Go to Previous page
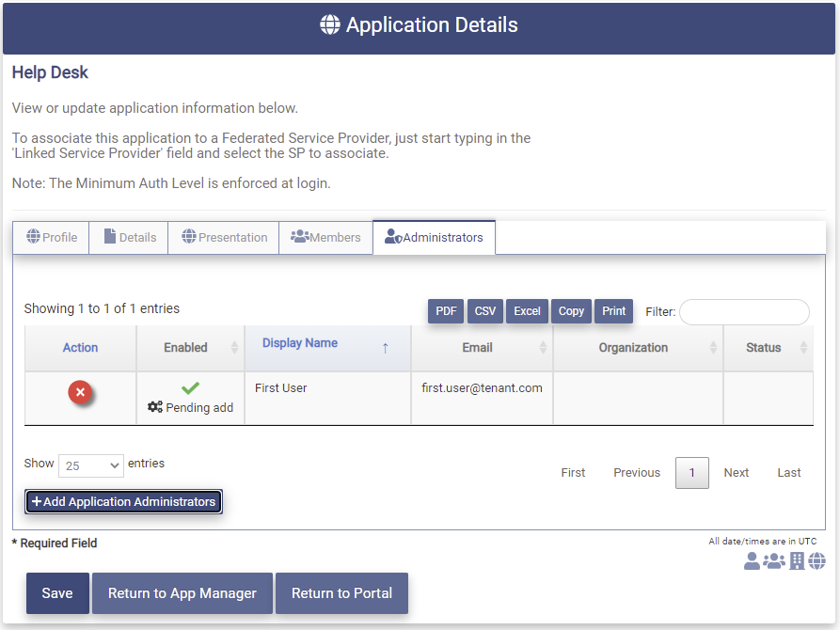840x630 pixels. (x=637, y=472)
